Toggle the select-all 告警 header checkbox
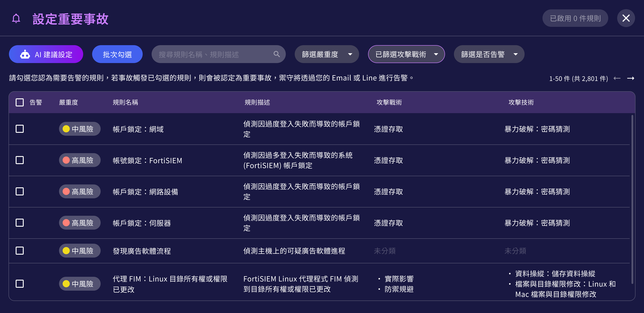This screenshot has width=644, height=313. [x=19, y=102]
